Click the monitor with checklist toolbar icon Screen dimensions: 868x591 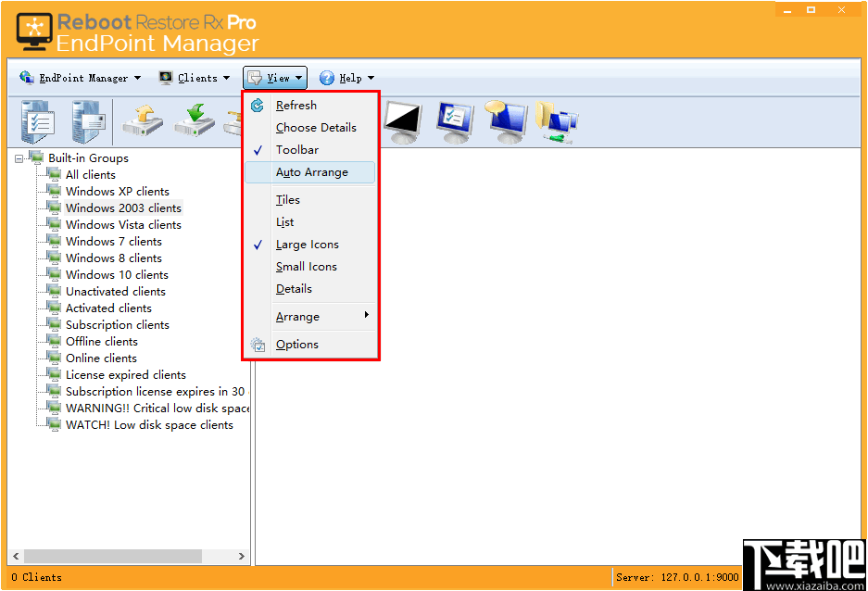(455, 122)
